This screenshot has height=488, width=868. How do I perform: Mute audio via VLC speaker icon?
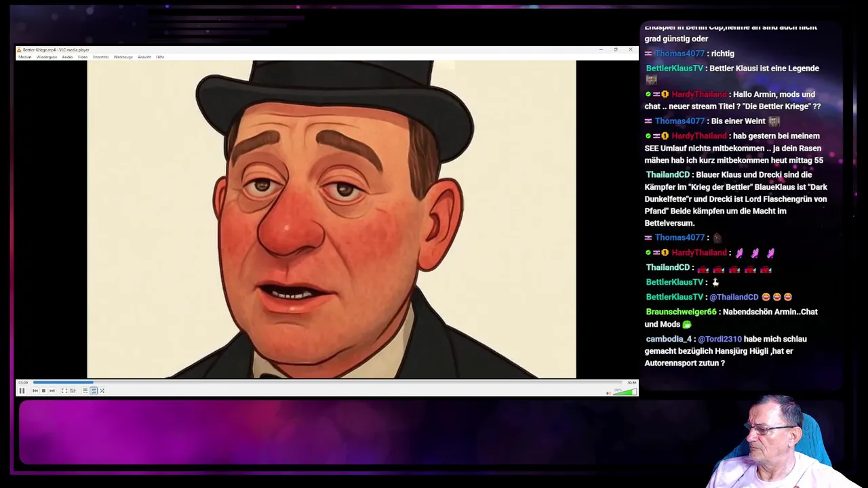(608, 392)
